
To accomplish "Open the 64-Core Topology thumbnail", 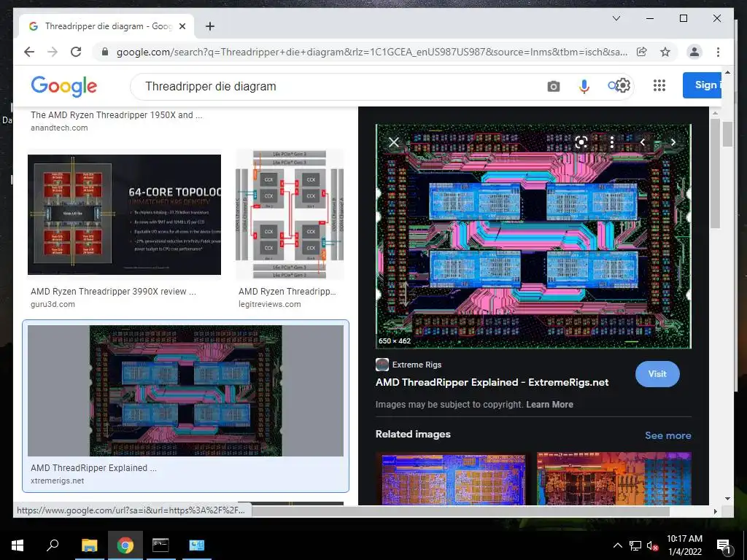I will [x=124, y=214].
